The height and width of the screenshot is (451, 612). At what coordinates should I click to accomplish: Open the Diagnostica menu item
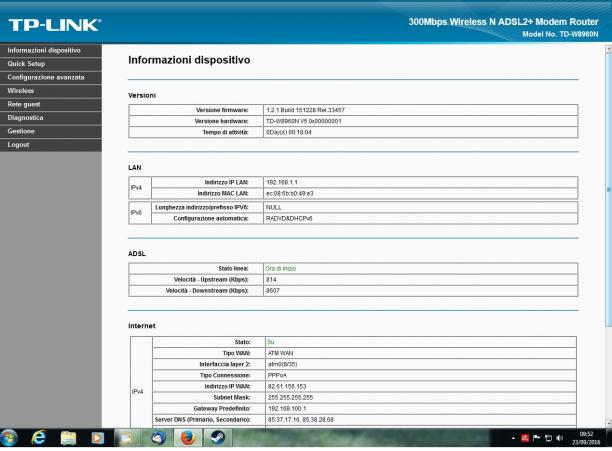[x=51, y=117]
